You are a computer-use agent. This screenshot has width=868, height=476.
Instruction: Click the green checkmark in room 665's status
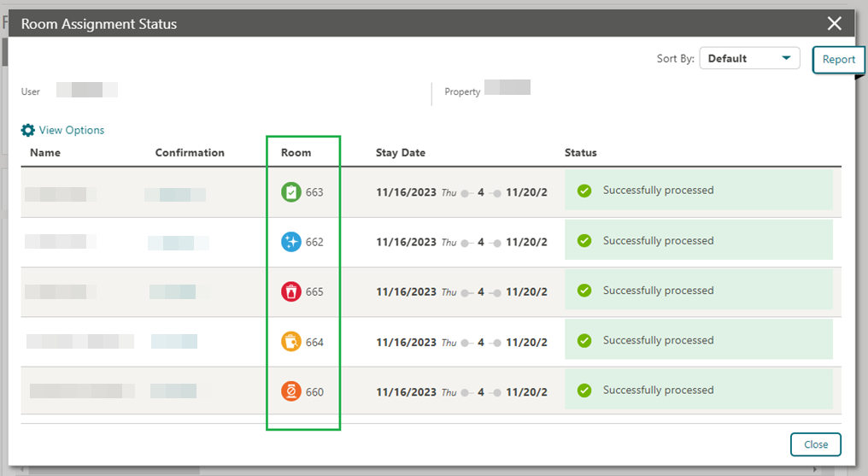pyautogui.click(x=584, y=291)
